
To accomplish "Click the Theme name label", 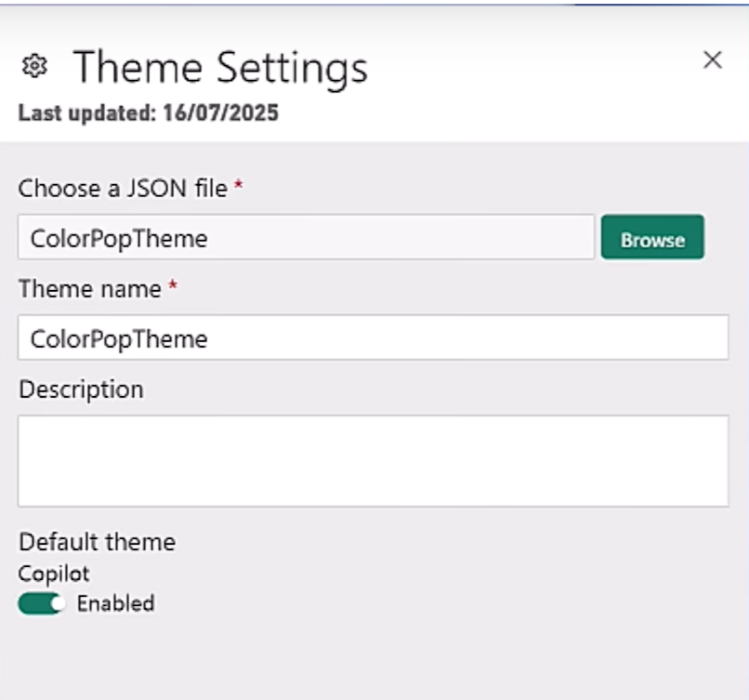I will pos(90,289).
